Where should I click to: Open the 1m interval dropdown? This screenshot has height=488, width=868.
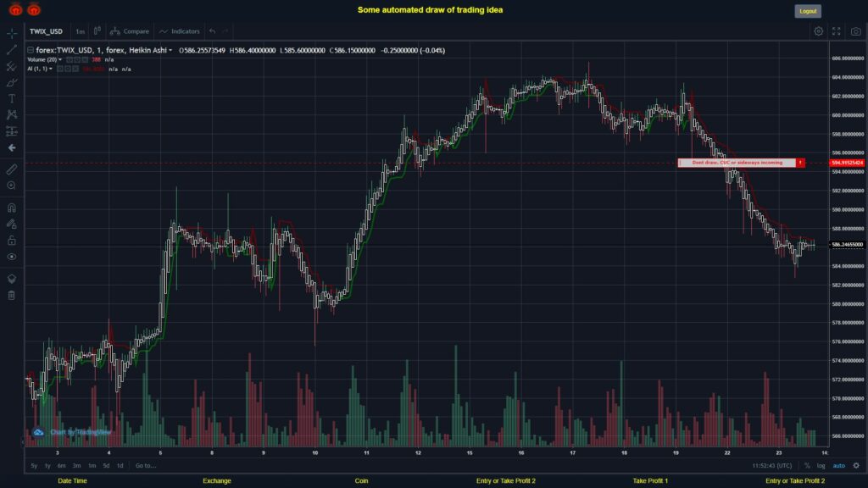click(81, 31)
